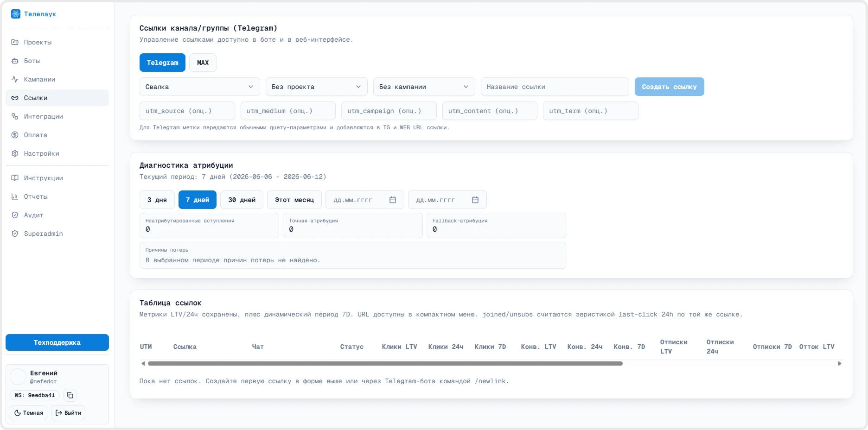Open calendar picker for end date

[475, 200]
